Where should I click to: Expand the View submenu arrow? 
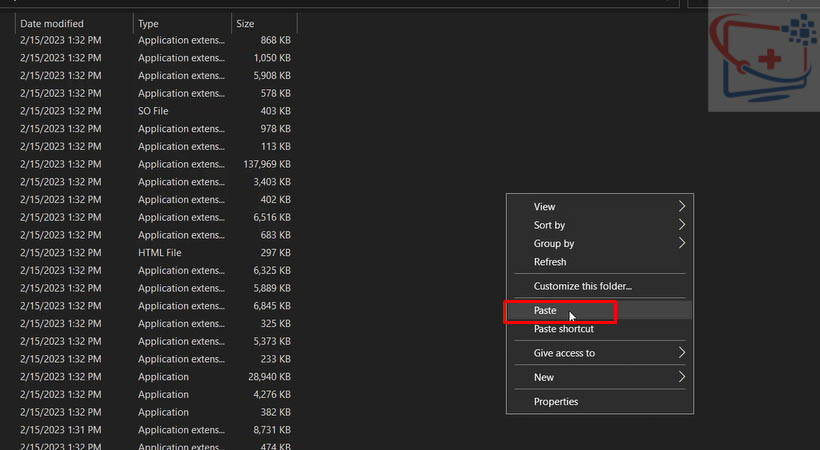coord(682,207)
